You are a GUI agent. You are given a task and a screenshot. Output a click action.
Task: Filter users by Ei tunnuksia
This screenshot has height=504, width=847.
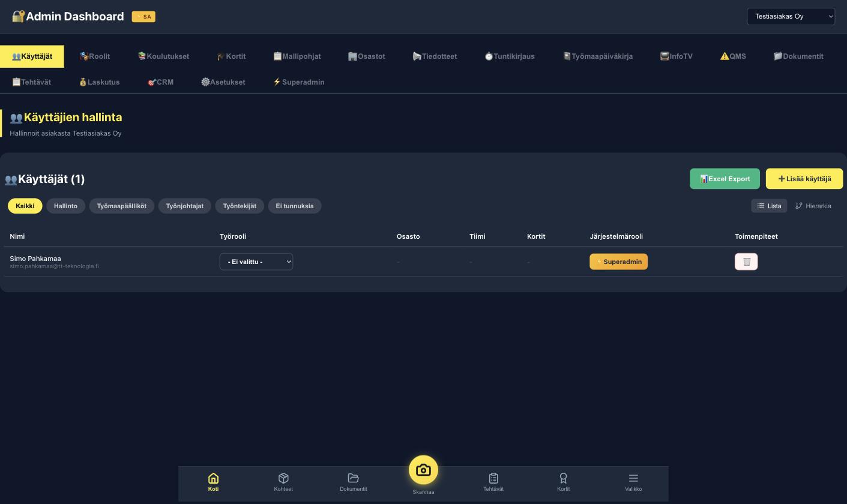[x=295, y=206]
